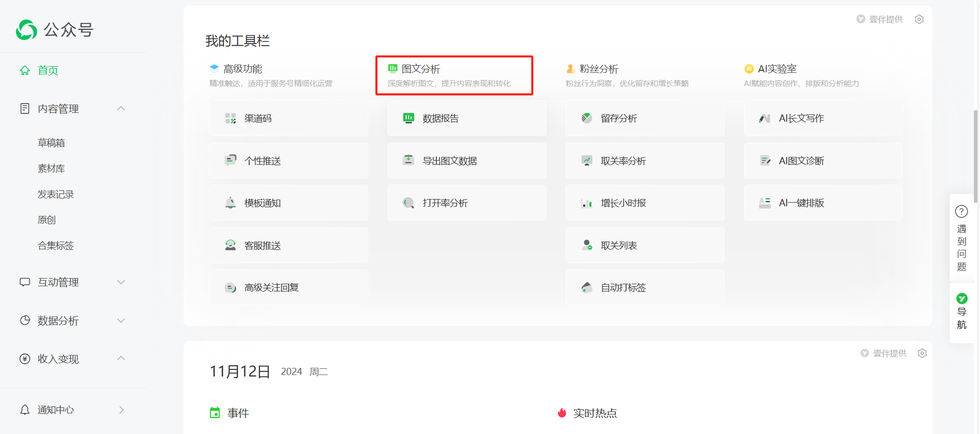The height and width of the screenshot is (434, 980).
Task: Click the 留存分析 green circle icon
Action: pos(587,118)
